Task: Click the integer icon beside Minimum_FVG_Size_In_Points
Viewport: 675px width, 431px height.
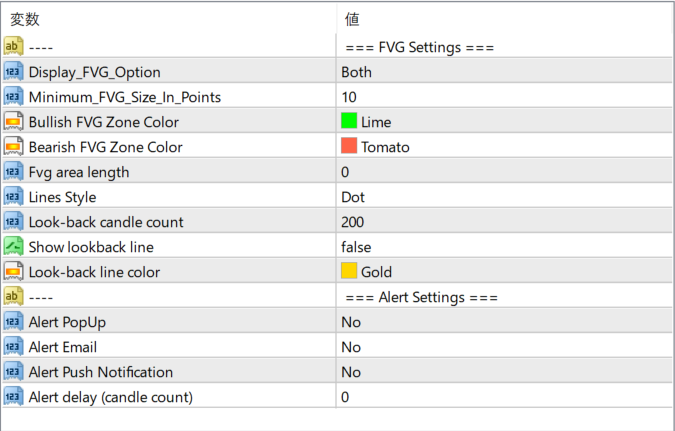Action: (14, 97)
